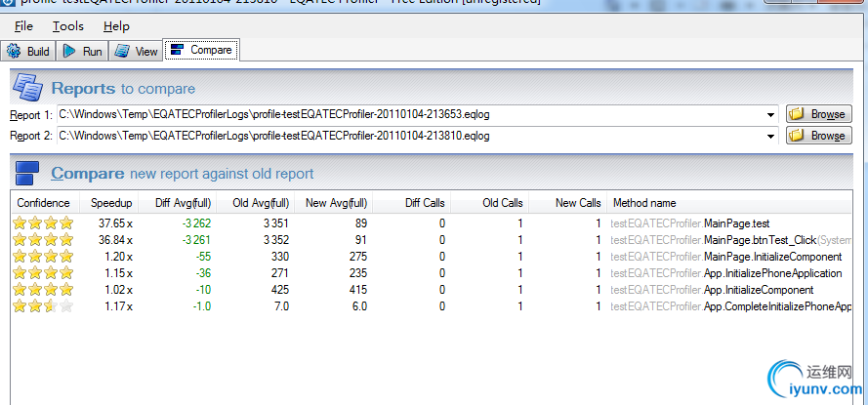
Task: Click the Reports heading text
Action: tap(83, 89)
